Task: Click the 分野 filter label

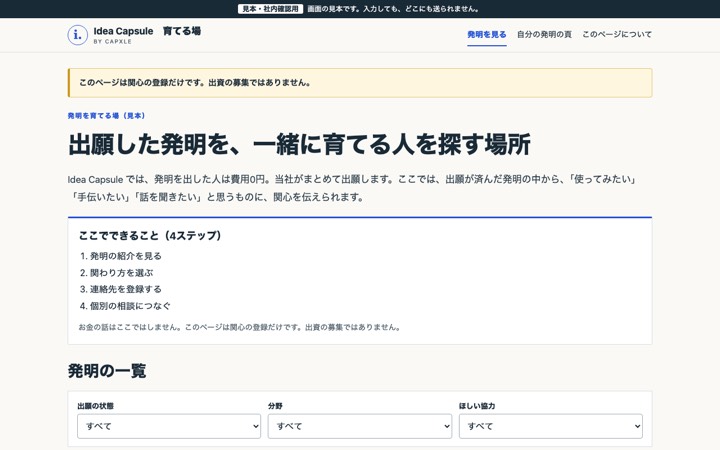Action: click(x=276, y=406)
